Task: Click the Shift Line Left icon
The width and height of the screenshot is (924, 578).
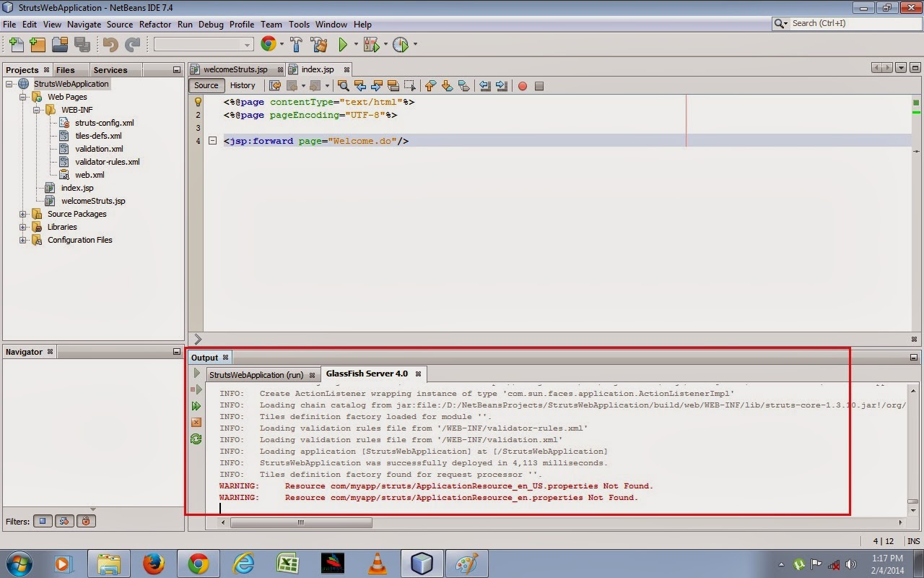Action: pyautogui.click(x=484, y=86)
